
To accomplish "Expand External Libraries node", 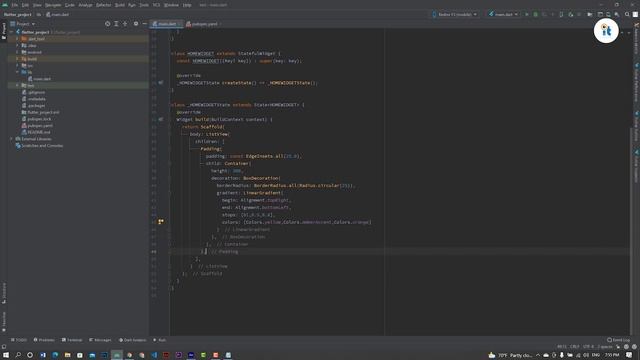I will click(x=11, y=139).
